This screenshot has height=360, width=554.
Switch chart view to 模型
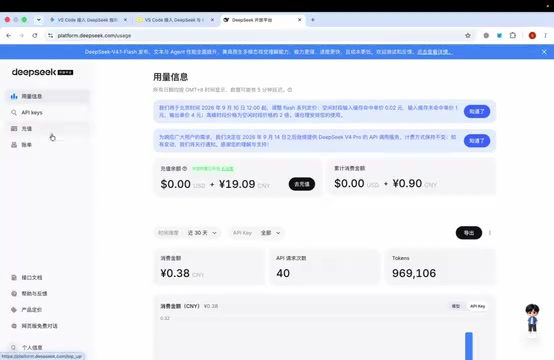coord(456,306)
